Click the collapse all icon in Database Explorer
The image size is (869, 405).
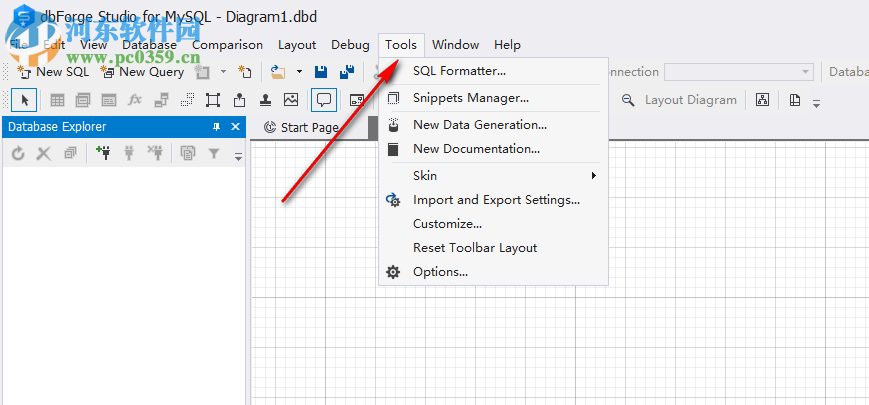(70, 153)
